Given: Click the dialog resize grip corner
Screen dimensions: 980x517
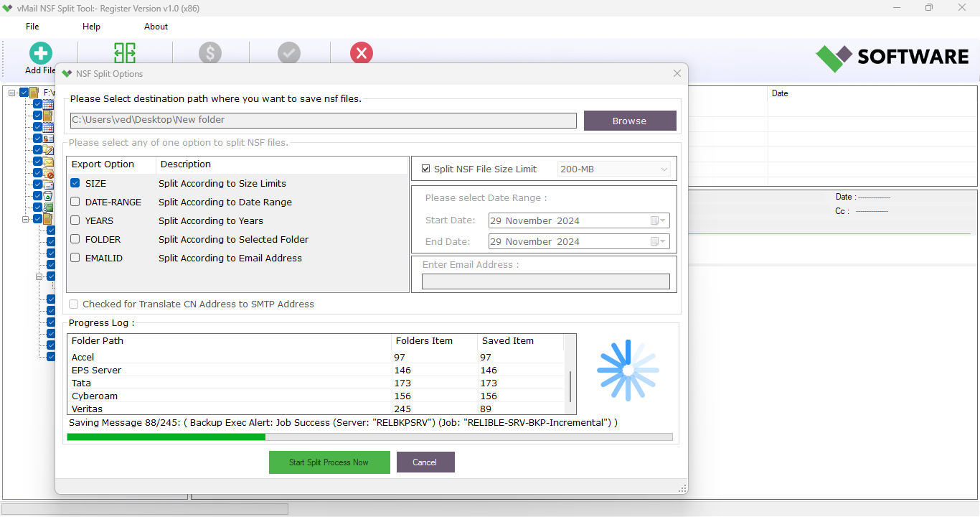Looking at the screenshot, I should pos(682,488).
